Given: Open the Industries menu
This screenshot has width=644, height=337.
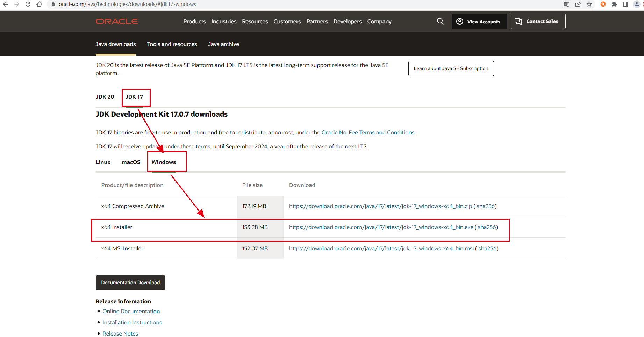Looking at the screenshot, I should pos(224,21).
